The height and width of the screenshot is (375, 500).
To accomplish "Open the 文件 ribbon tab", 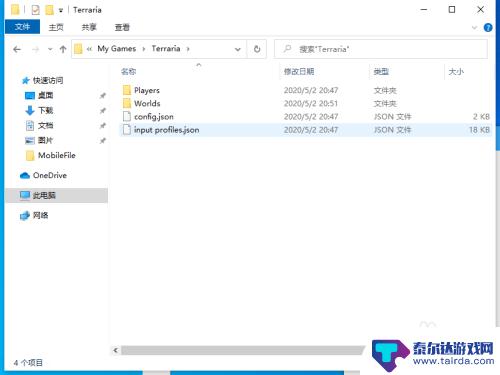I will click(22, 27).
